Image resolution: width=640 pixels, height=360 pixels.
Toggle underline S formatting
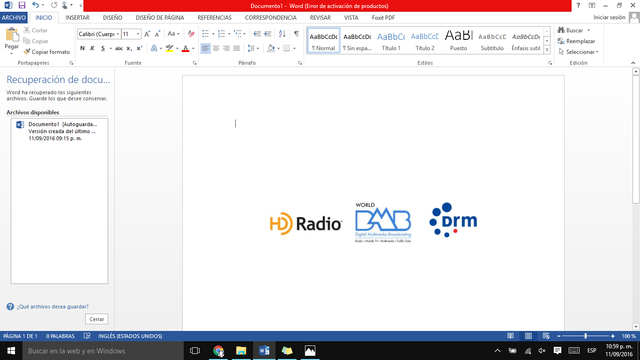[x=103, y=48]
